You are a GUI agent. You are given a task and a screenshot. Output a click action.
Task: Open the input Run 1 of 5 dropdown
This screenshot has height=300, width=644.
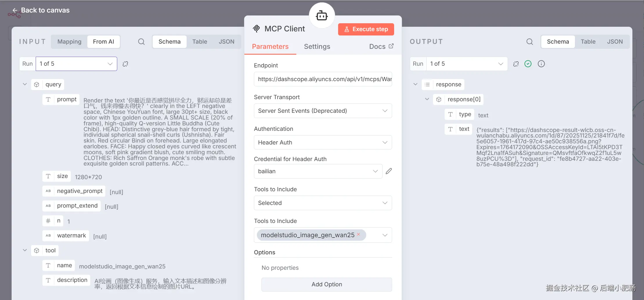(x=76, y=64)
